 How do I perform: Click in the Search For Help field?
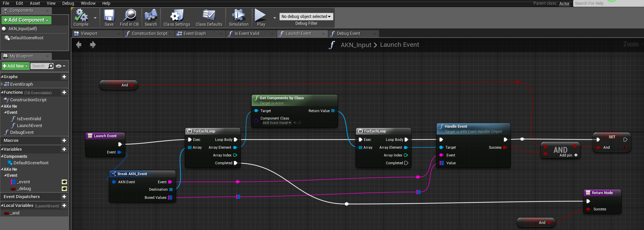[608, 3]
